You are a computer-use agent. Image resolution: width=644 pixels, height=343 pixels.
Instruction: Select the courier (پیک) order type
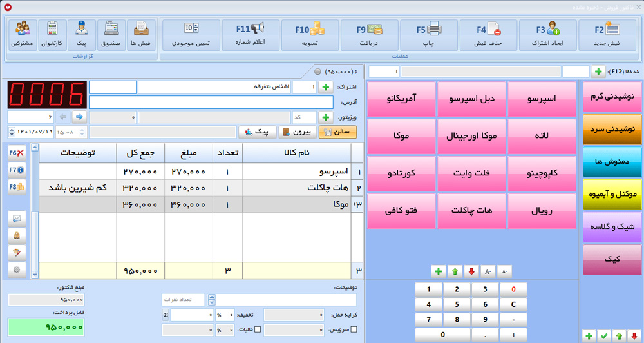pos(257,132)
